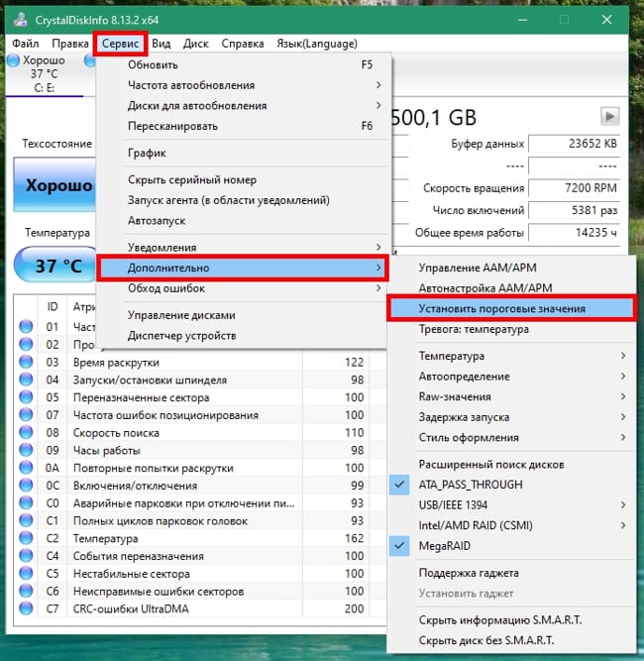The width and height of the screenshot is (644, 661).
Task: Toggle Расширенный поиск дисков option
Action: click(511, 465)
